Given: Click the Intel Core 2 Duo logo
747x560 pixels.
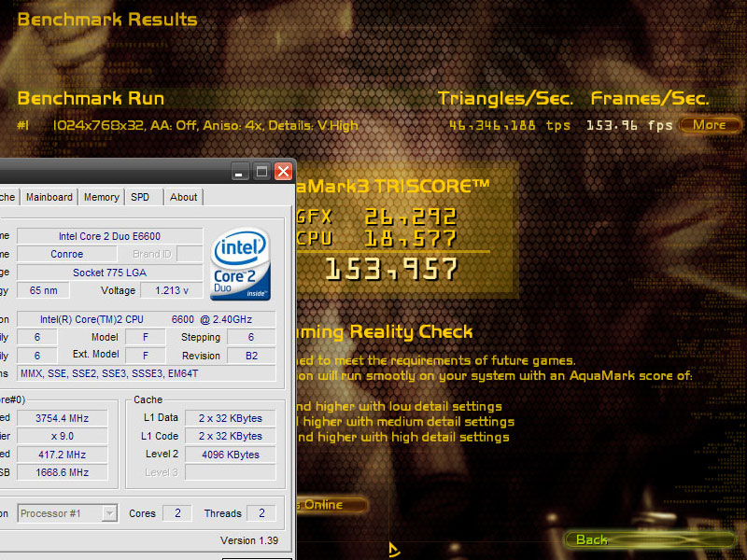Looking at the screenshot, I should coord(241,264).
